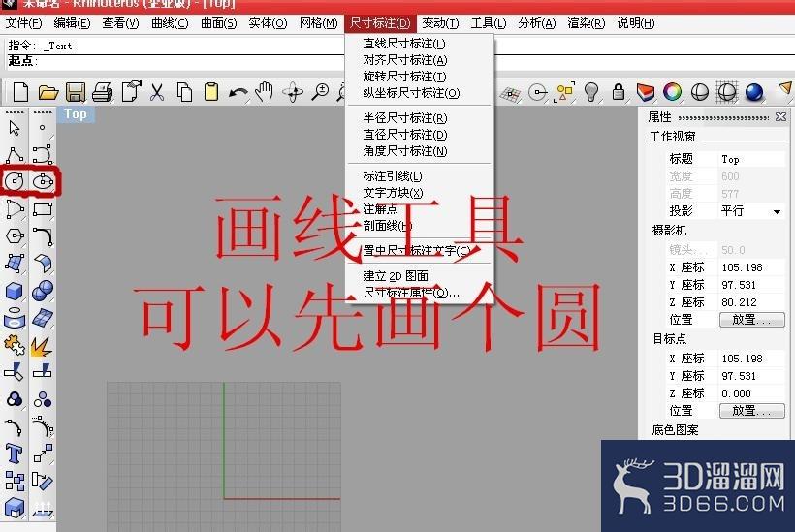Select the Polyline tool
Image resolution: width=795 pixels, height=532 pixels.
[15, 154]
